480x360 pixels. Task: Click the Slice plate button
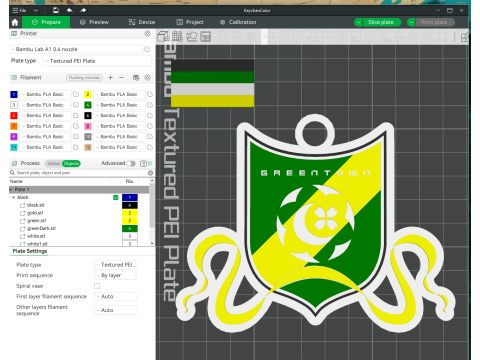[381, 22]
